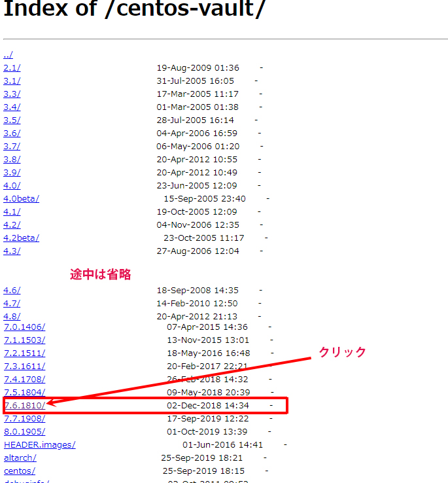The image size is (448, 483).
Task: Click the date 15-Sep-2005 23:40
Action: click(x=205, y=199)
